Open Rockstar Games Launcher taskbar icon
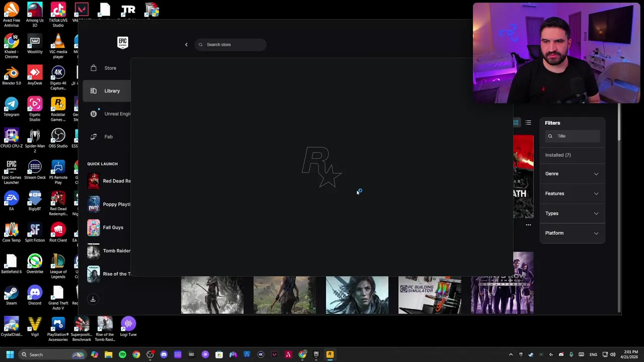 pos(330,355)
